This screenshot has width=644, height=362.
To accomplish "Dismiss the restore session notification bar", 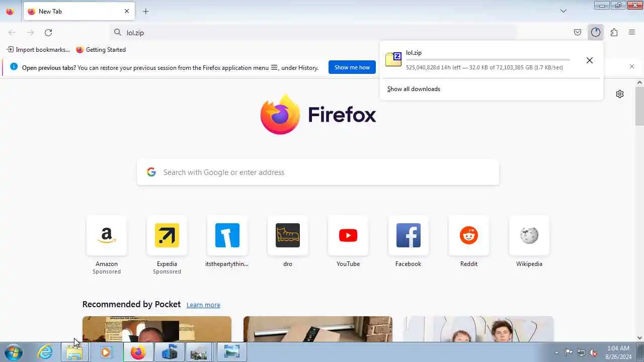I will [x=632, y=66].
